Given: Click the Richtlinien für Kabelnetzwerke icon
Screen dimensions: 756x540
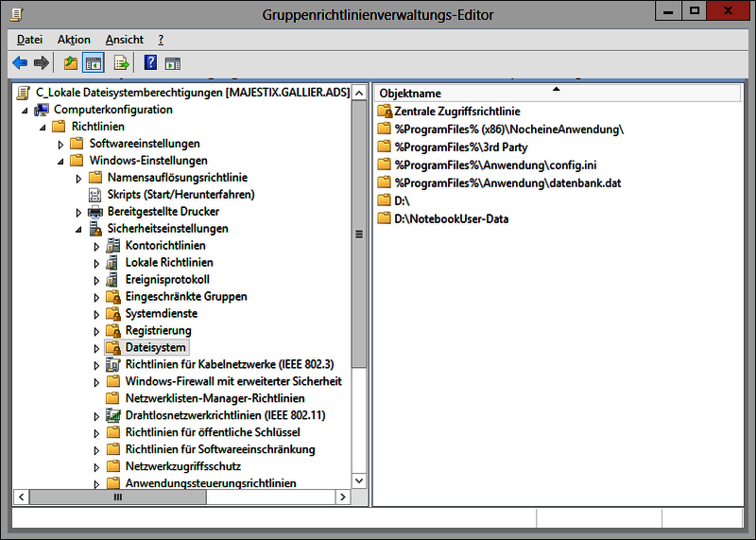Looking at the screenshot, I should (x=112, y=364).
